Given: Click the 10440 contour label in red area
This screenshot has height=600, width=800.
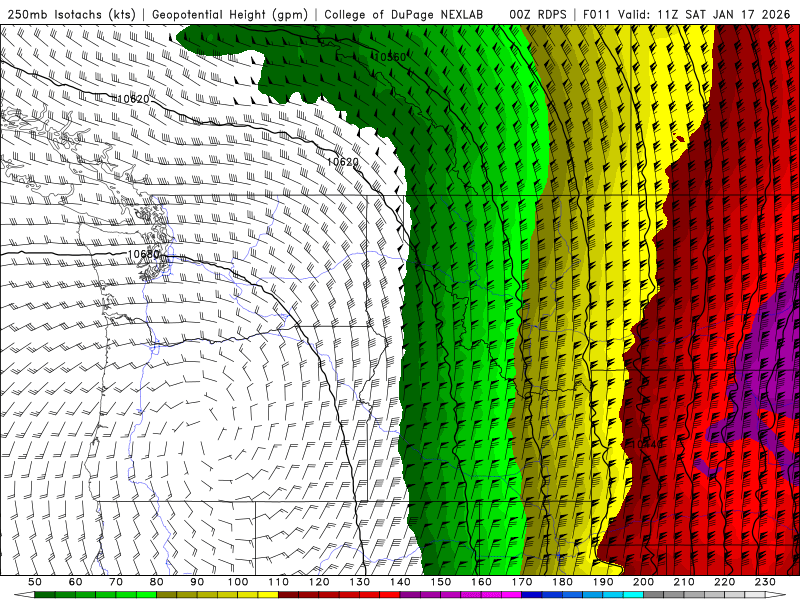Looking at the screenshot, I should click(646, 444).
